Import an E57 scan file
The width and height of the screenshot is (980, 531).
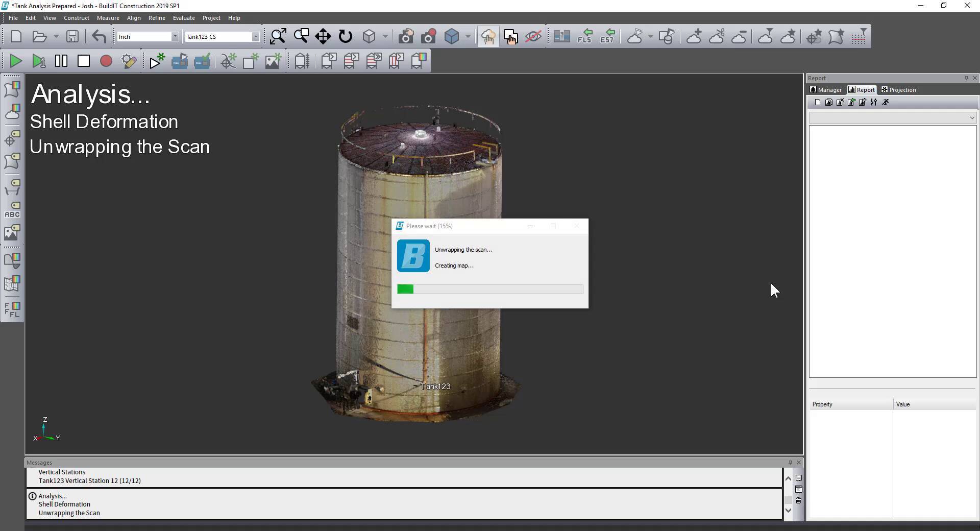(607, 36)
